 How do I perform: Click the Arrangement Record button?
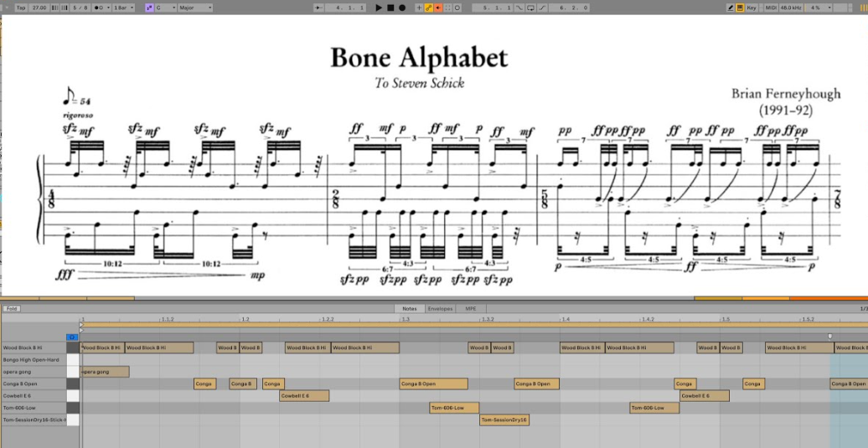coord(402,8)
